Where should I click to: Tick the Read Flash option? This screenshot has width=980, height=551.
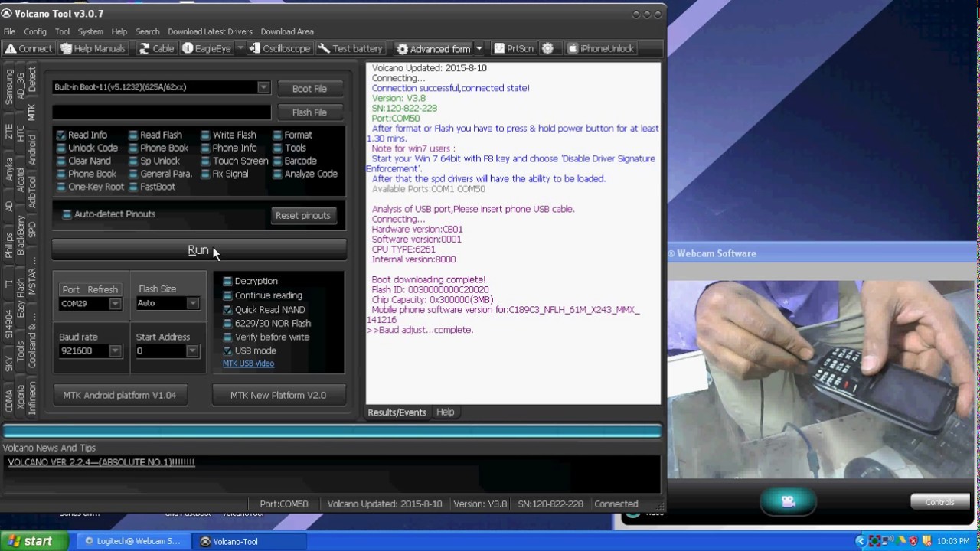coord(133,135)
